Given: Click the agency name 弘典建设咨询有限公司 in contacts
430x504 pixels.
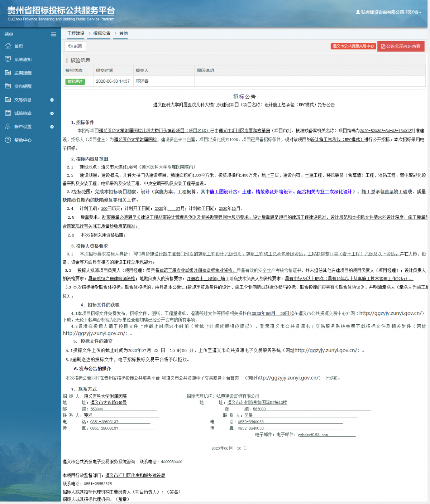Looking at the screenshot, I should click(238, 396).
